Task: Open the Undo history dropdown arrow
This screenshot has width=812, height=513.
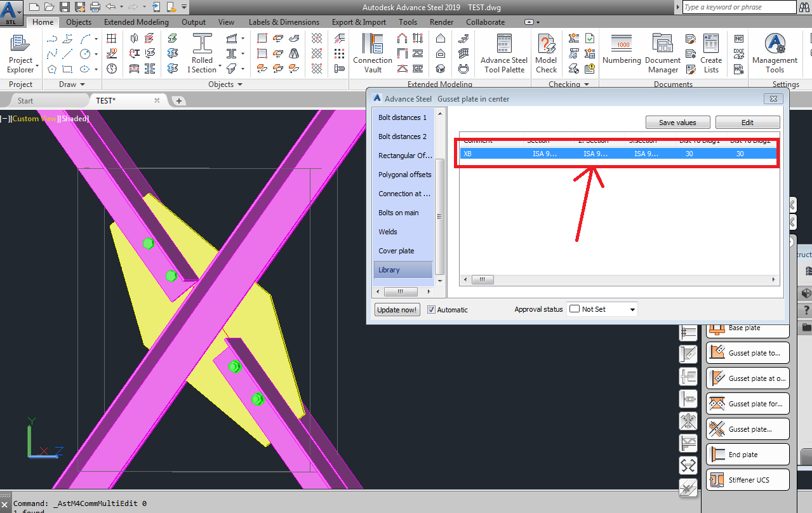Action: [x=120, y=7]
